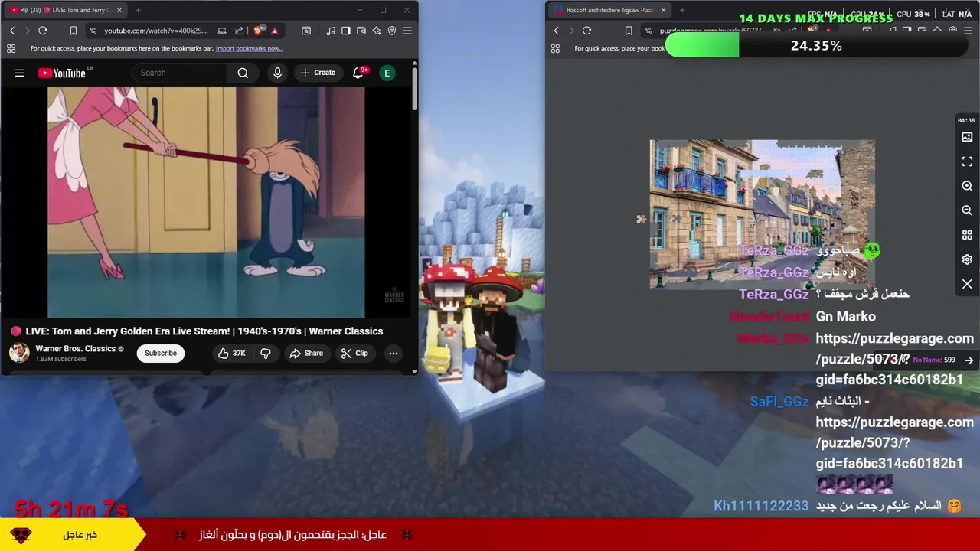Open site settings icon beside puzzlegarage URL

(x=648, y=31)
